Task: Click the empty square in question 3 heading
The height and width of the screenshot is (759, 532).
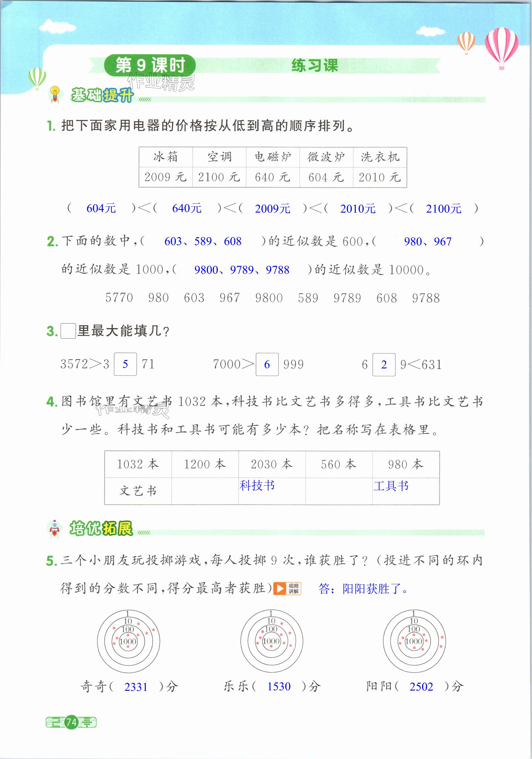Action: coord(68,331)
